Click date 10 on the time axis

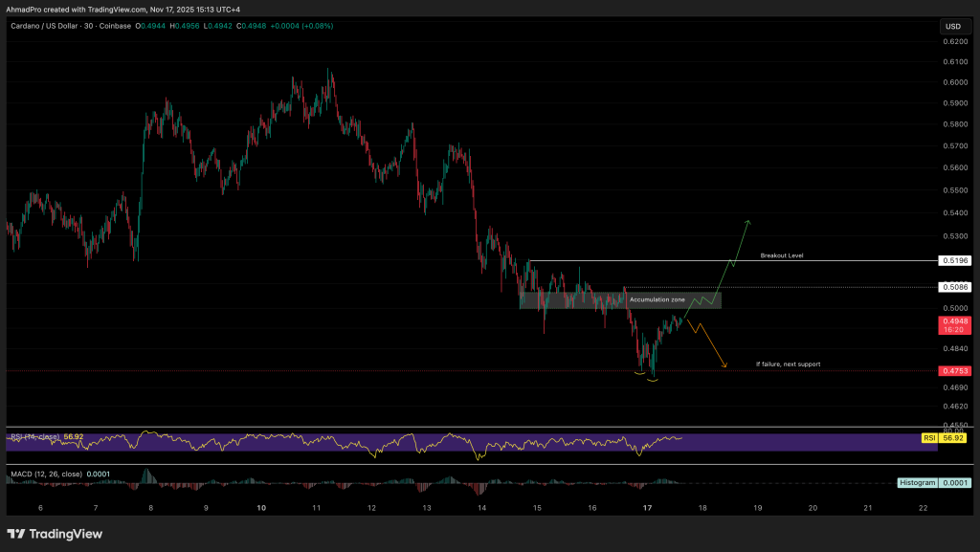click(x=261, y=508)
